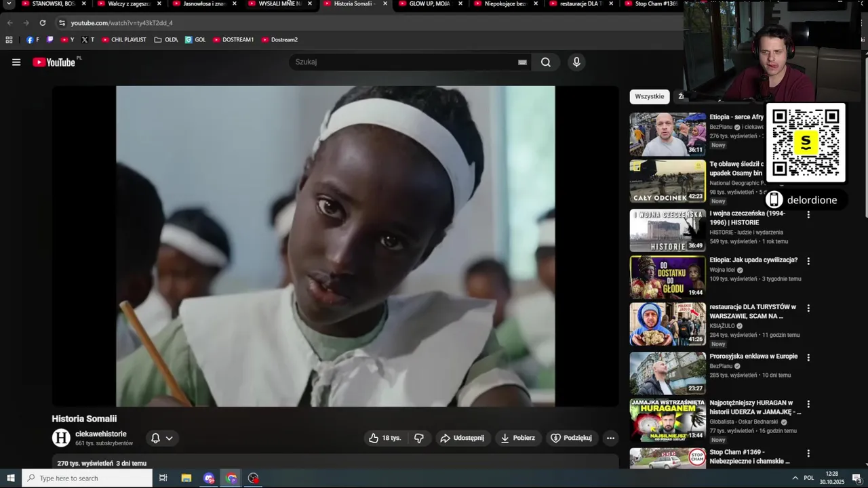Screen dimensions: 868x488
Task: Open the Osama bin Laden episode thumbnail
Action: click(x=668, y=181)
